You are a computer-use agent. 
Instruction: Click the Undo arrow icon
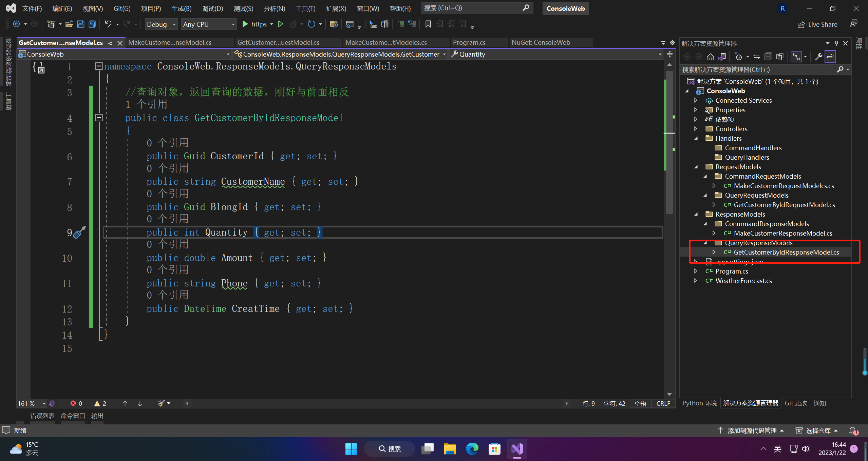pyautogui.click(x=108, y=24)
